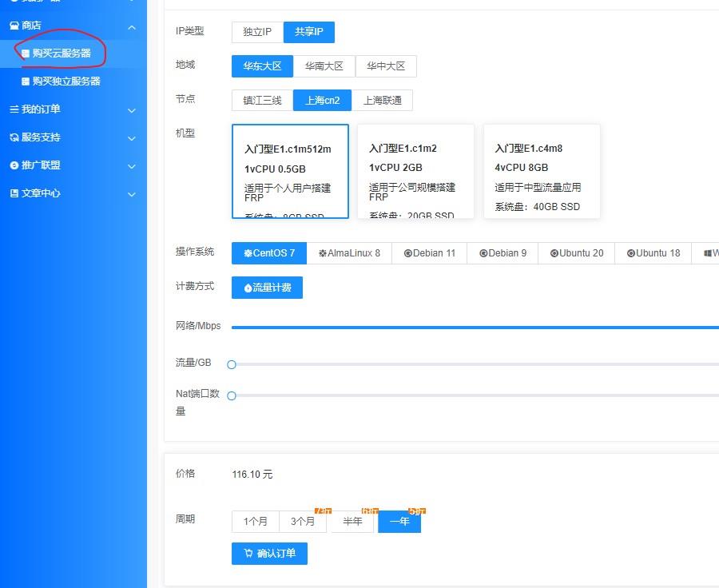
Task: Switch region to 华南大区
Action: [x=324, y=66]
